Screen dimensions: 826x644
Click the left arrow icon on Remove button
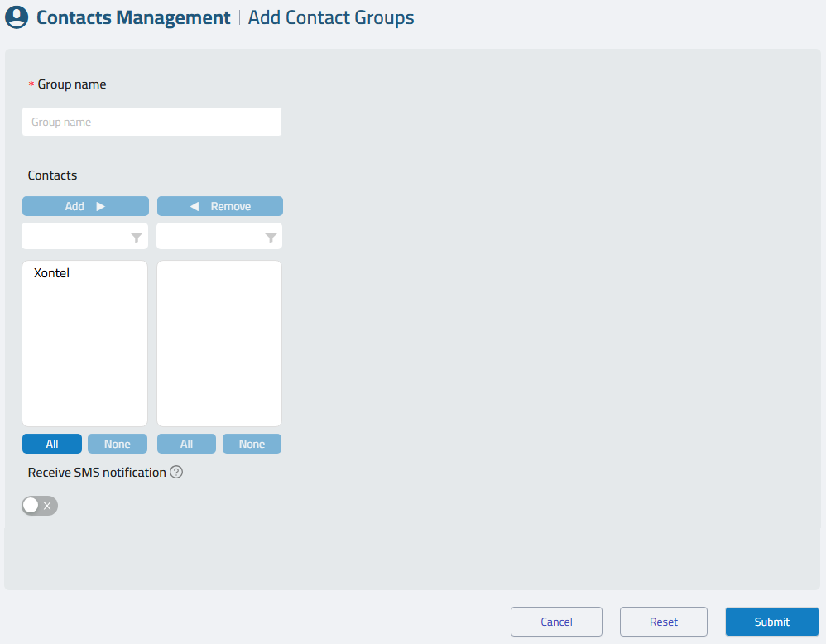[194, 207]
